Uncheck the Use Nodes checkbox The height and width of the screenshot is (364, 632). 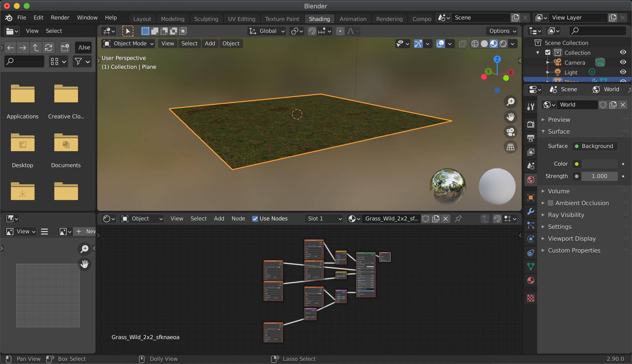pyautogui.click(x=255, y=219)
